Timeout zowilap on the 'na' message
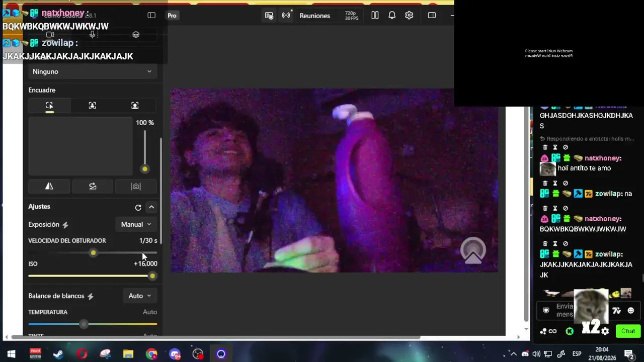The image size is (644, 362). [555, 183]
